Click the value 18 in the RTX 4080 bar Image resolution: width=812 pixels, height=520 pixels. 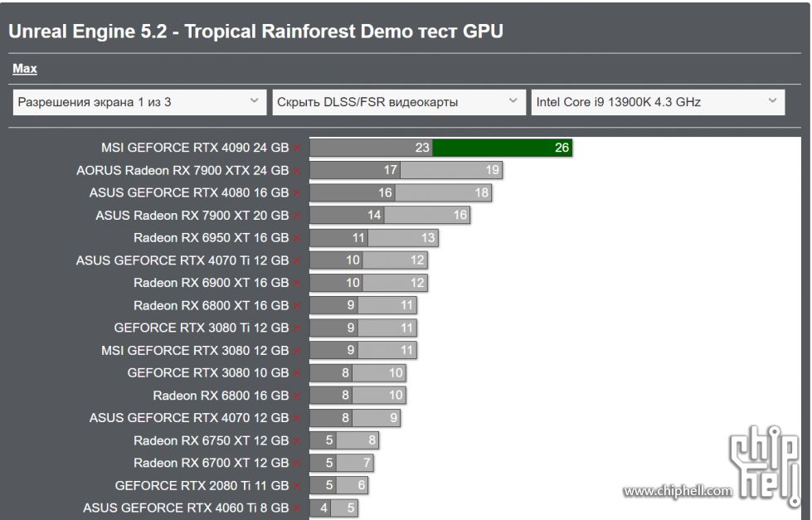point(482,192)
